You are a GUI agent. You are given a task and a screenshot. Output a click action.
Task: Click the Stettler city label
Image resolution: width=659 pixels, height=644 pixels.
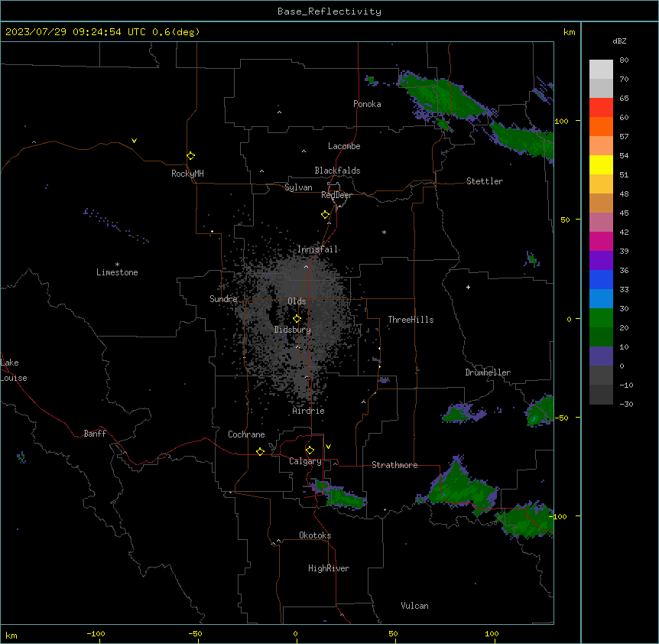485,181
